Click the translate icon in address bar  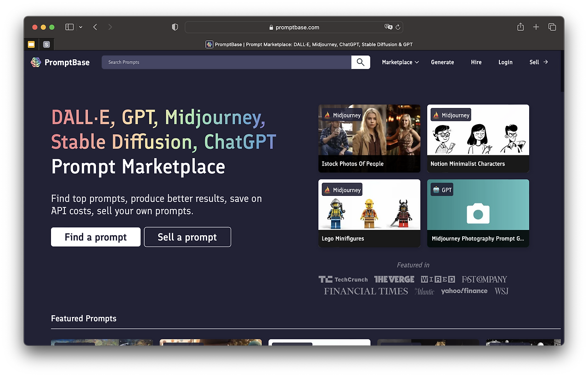pyautogui.click(x=388, y=27)
